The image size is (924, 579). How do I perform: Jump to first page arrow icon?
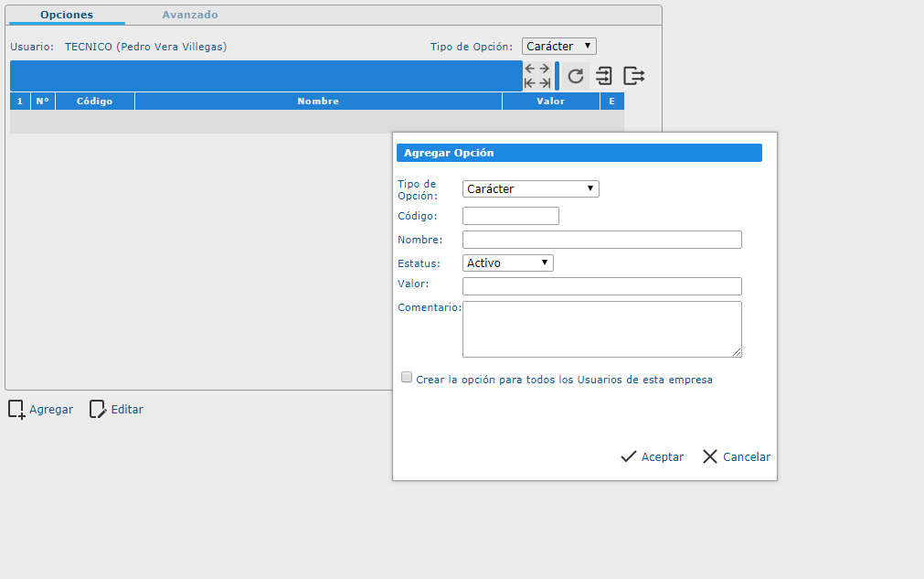tap(530, 83)
